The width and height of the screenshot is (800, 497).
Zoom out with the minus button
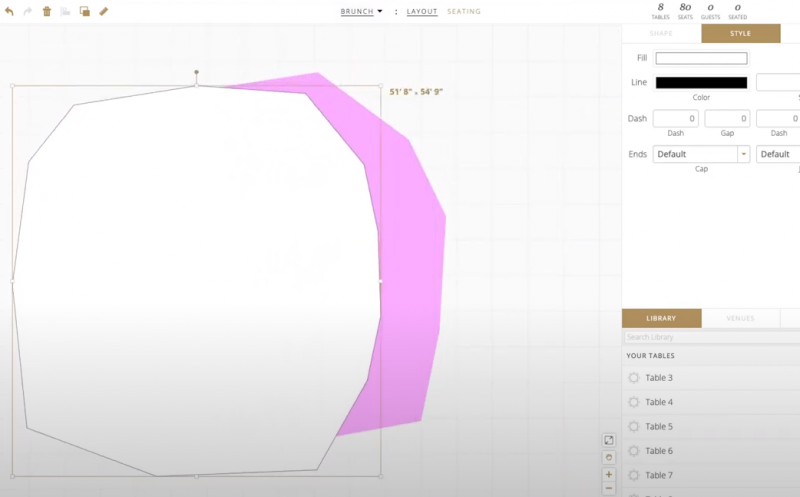pos(609,489)
